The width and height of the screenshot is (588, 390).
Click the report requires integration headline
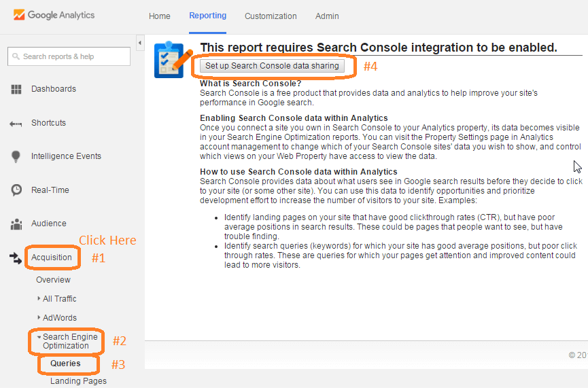click(379, 48)
